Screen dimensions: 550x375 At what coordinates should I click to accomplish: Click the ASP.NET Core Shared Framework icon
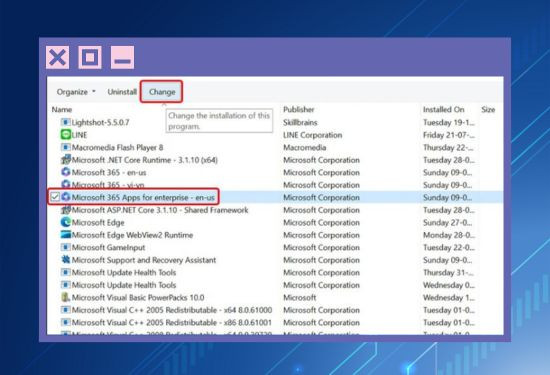pos(66,210)
